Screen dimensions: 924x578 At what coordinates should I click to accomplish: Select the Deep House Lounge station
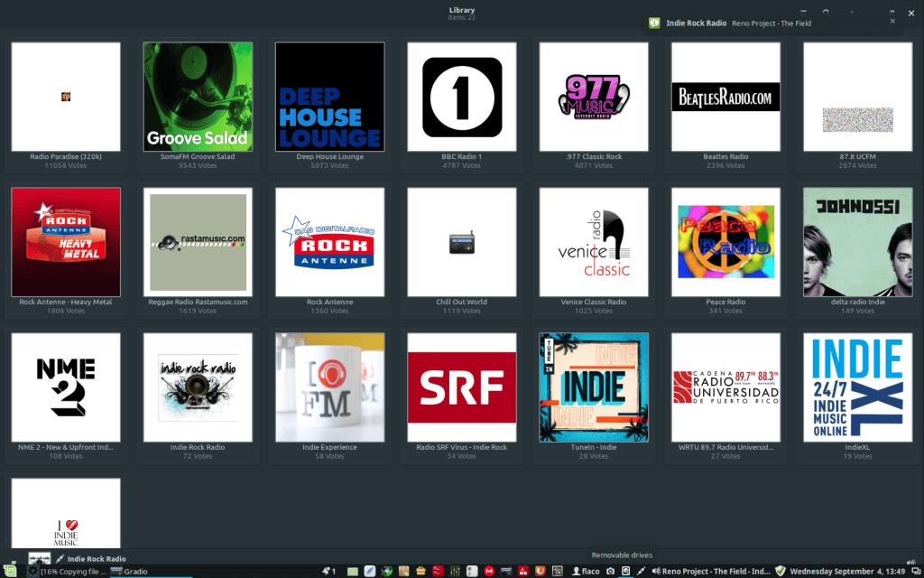pos(329,97)
